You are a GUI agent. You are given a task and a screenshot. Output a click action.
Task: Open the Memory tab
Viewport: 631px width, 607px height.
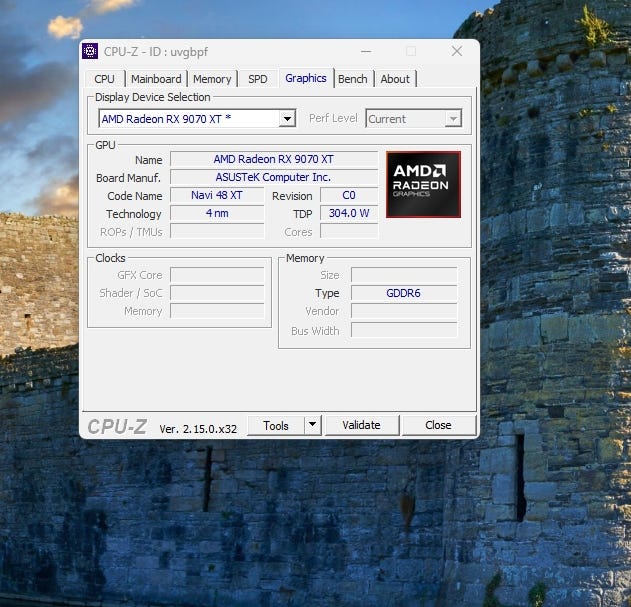[x=212, y=79]
